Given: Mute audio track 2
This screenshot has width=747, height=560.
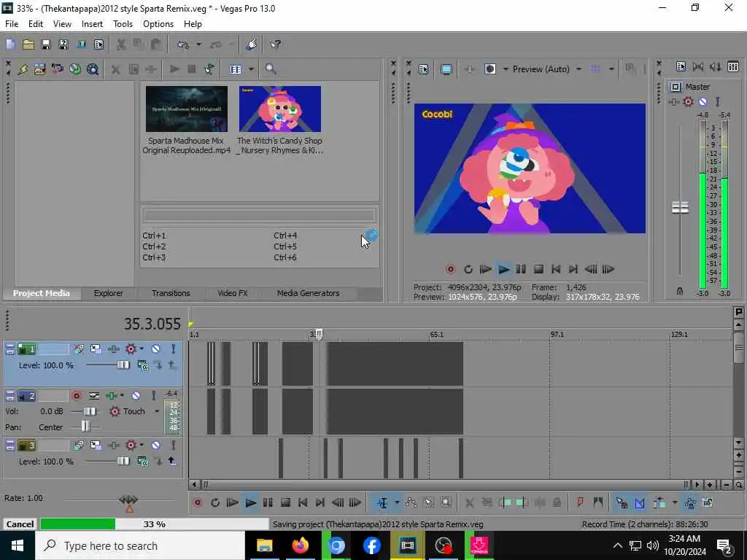Looking at the screenshot, I should [x=136, y=396].
